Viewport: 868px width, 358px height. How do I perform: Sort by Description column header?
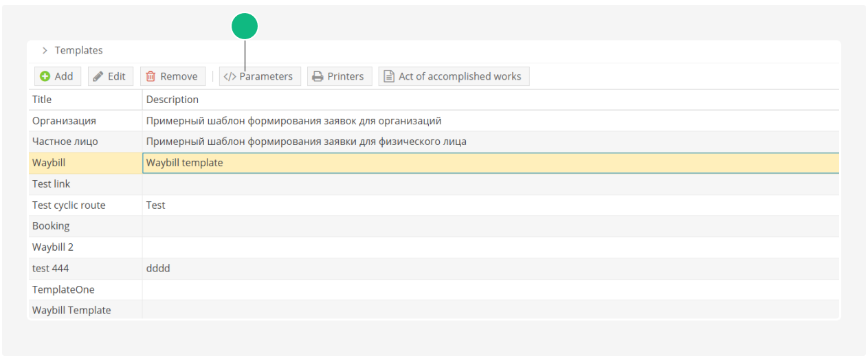[x=173, y=100]
